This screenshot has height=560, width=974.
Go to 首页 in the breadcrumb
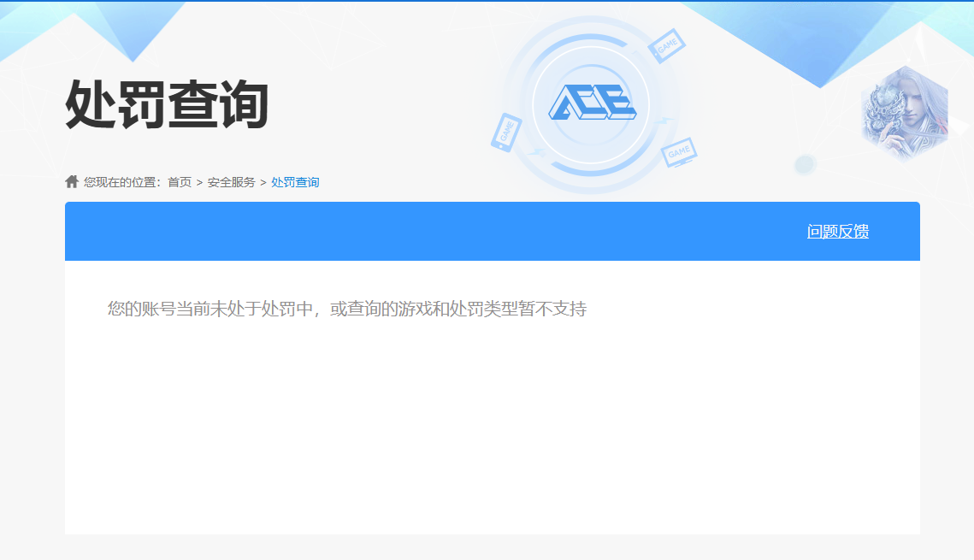(180, 182)
